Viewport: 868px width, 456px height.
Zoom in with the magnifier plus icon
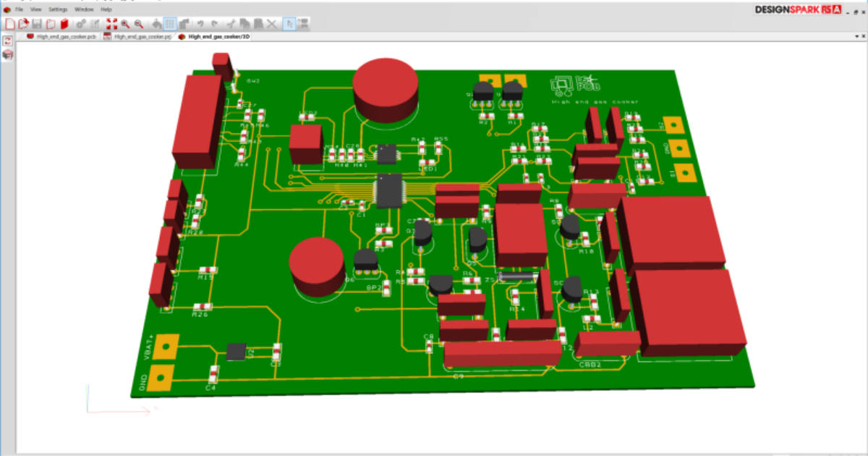(125, 24)
